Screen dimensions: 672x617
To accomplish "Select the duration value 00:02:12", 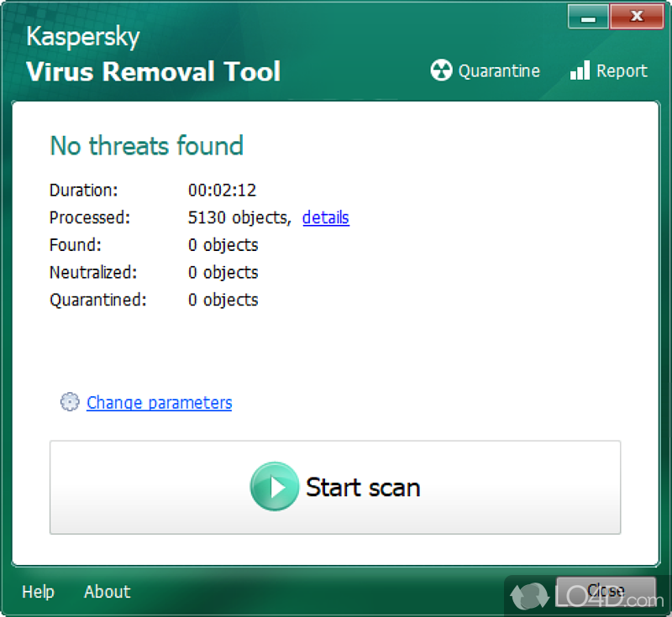I will tap(222, 190).
